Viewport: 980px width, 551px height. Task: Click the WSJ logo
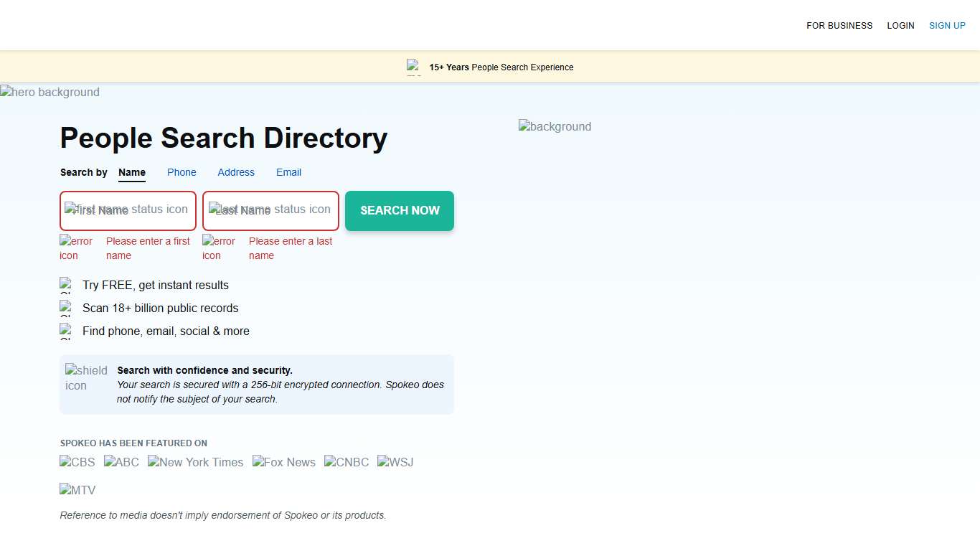tap(395, 462)
